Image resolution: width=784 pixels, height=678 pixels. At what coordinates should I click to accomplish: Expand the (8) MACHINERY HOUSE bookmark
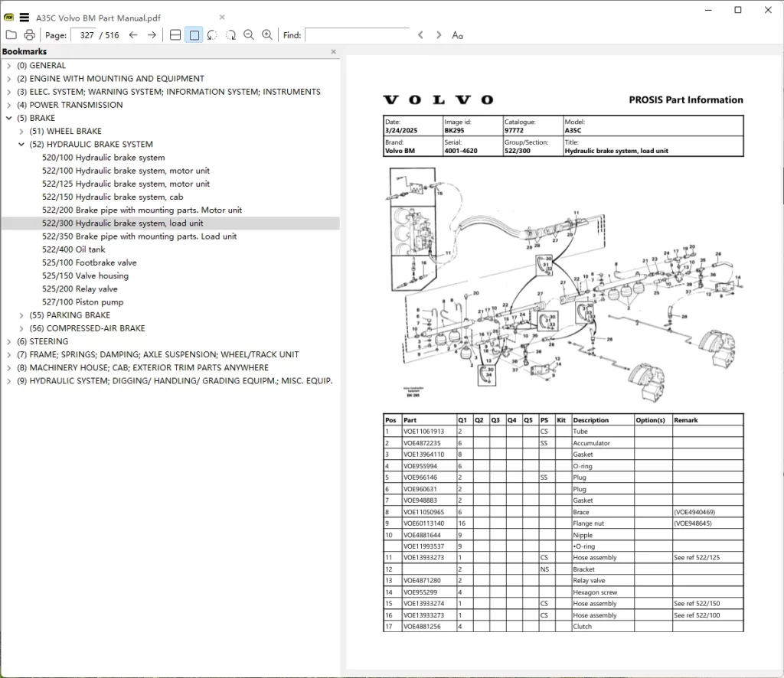coord(9,368)
